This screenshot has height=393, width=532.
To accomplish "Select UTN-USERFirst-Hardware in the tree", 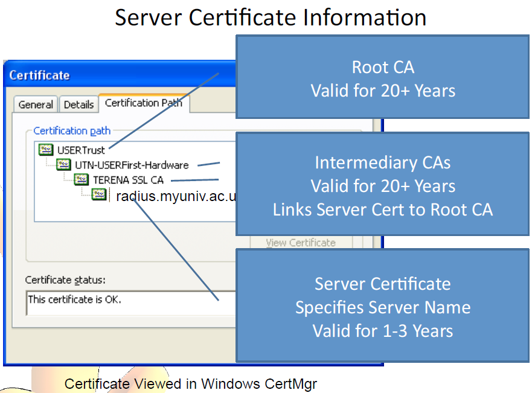I will (x=132, y=165).
